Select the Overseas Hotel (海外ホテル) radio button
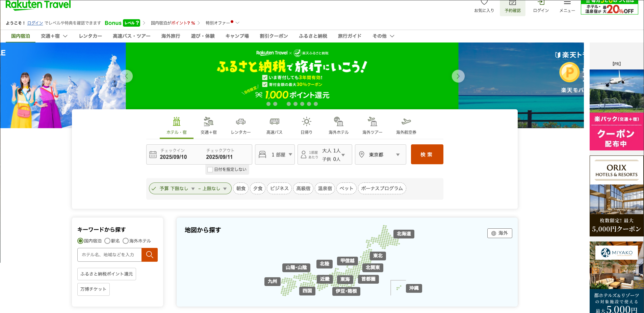644x313 pixels. [126, 241]
